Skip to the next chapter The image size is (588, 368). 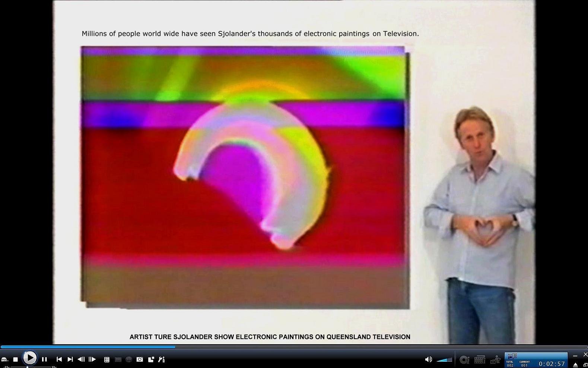pyautogui.click(x=70, y=359)
